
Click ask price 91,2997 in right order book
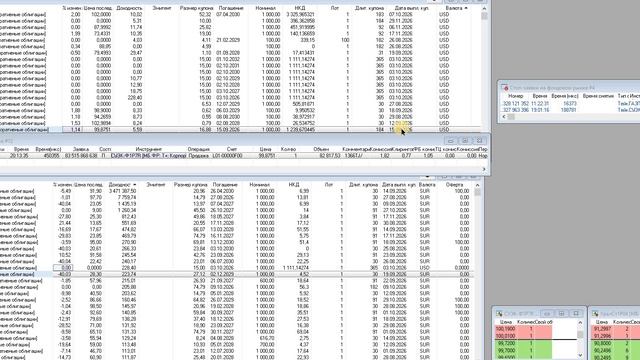click(x=602, y=329)
